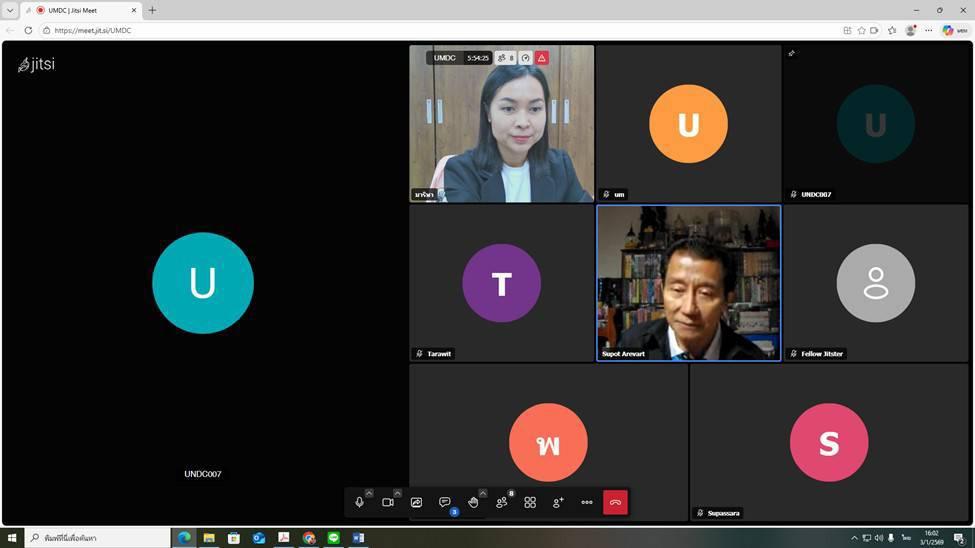Open a new browser tab
Image resolution: width=975 pixels, height=548 pixels.
(x=152, y=10)
